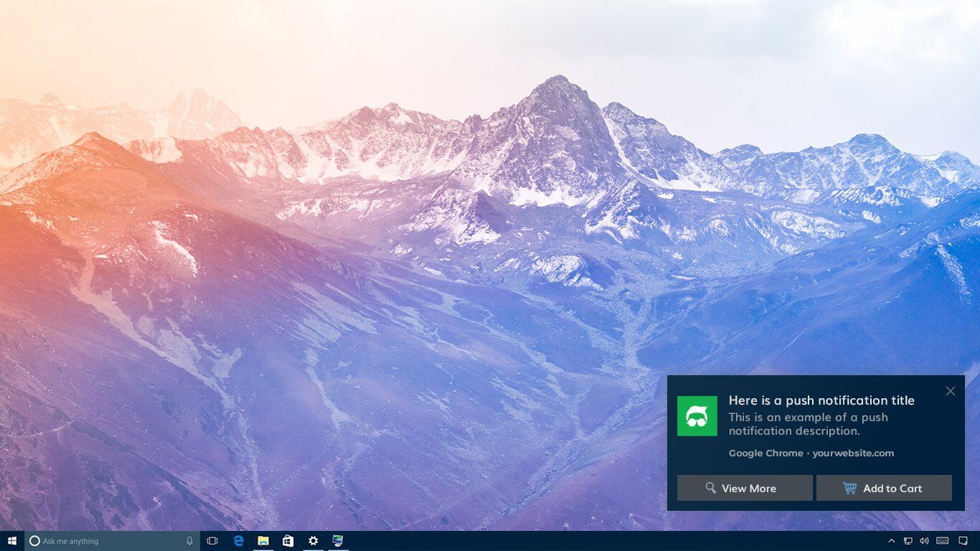The height and width of the screenshot is (551, 980).
Task: Open Task View from the taskbar
Action: point(212,541)
